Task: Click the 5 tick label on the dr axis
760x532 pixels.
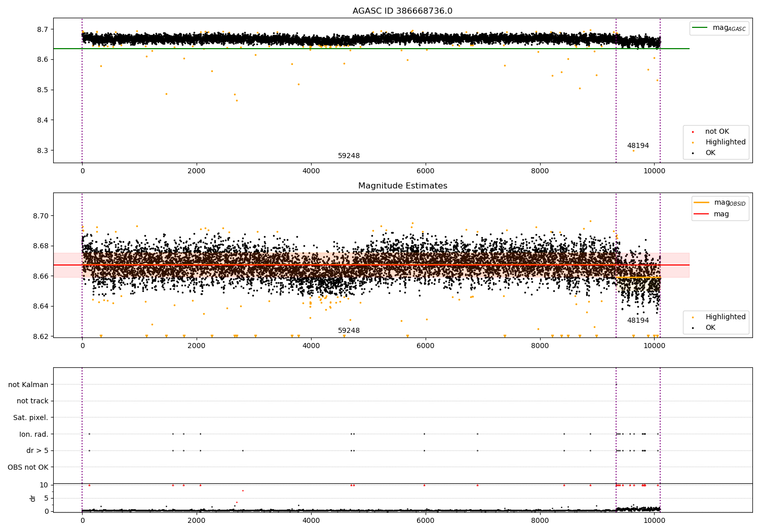Action: [46, 499]
